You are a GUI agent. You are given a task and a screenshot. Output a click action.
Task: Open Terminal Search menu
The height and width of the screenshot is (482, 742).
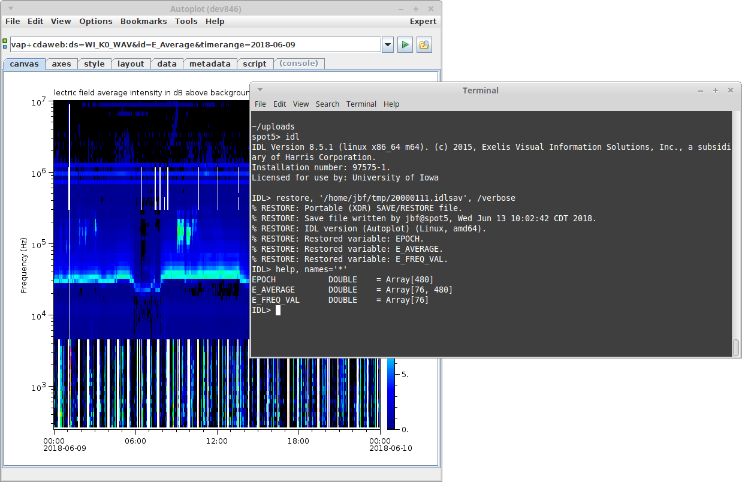[327, 104]
